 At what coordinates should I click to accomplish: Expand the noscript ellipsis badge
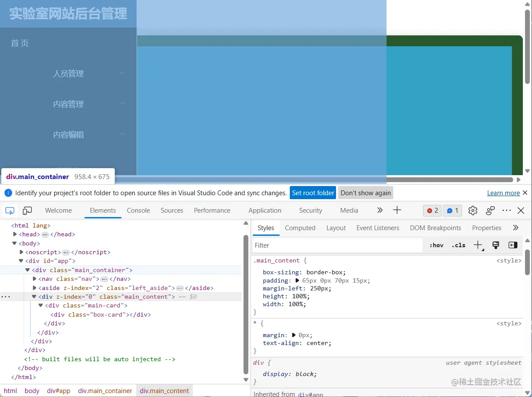point(66,252)
